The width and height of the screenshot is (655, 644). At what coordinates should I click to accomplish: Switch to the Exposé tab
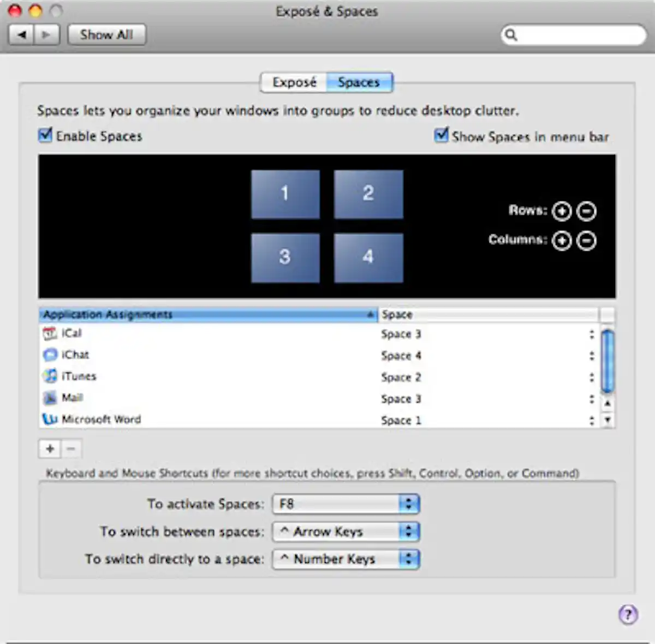294,82
